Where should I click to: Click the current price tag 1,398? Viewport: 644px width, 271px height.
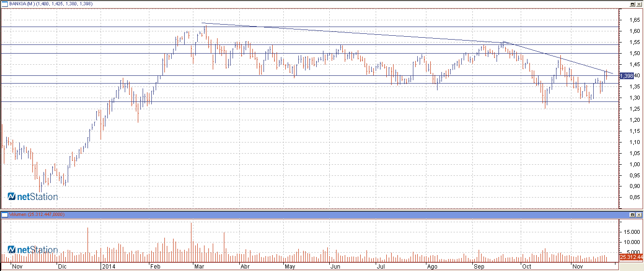(x=627, y=76)
